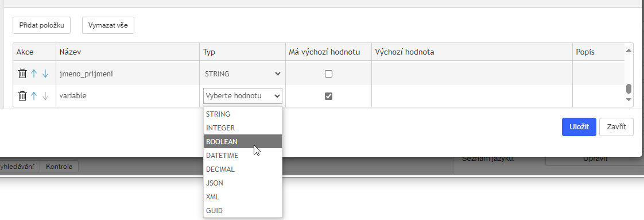Open the STRING type dropdown for jmeno_prijmeni

(x=243, y=74)
